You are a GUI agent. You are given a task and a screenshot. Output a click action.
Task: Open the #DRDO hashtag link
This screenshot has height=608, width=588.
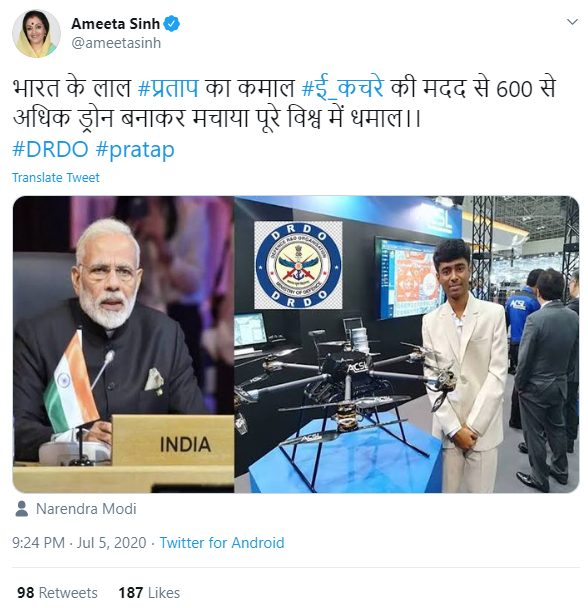point(50,149)
